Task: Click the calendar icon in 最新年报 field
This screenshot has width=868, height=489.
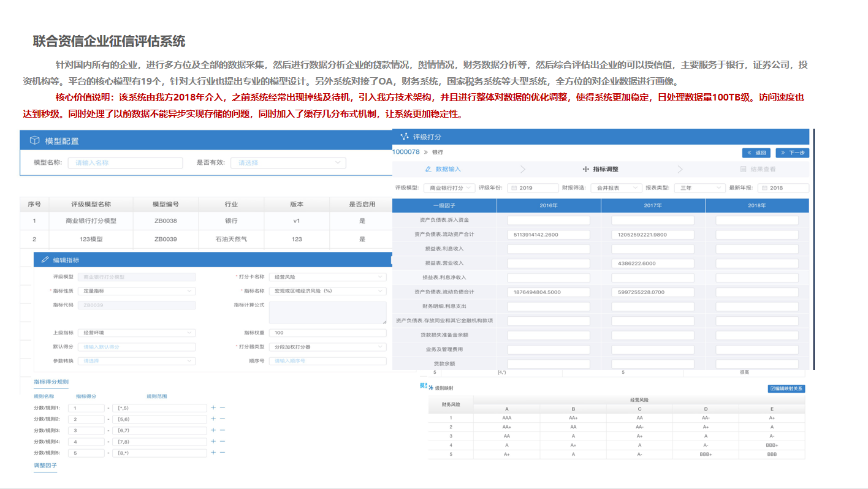Action: [x=764, y=188]
